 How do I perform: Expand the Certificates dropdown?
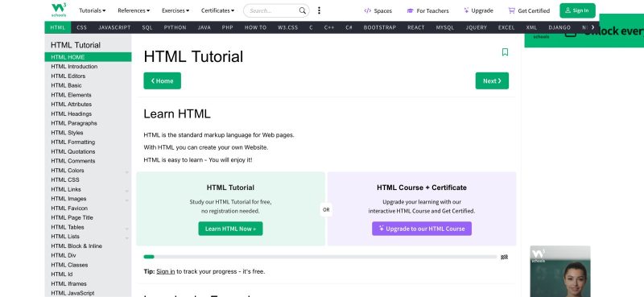217,10
